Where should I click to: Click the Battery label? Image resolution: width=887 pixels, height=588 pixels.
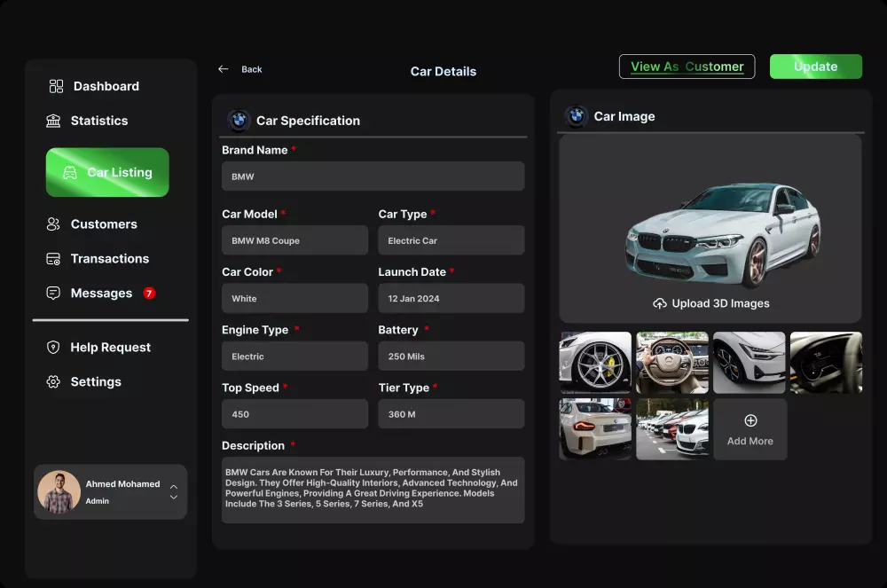[x=398, y=330]
